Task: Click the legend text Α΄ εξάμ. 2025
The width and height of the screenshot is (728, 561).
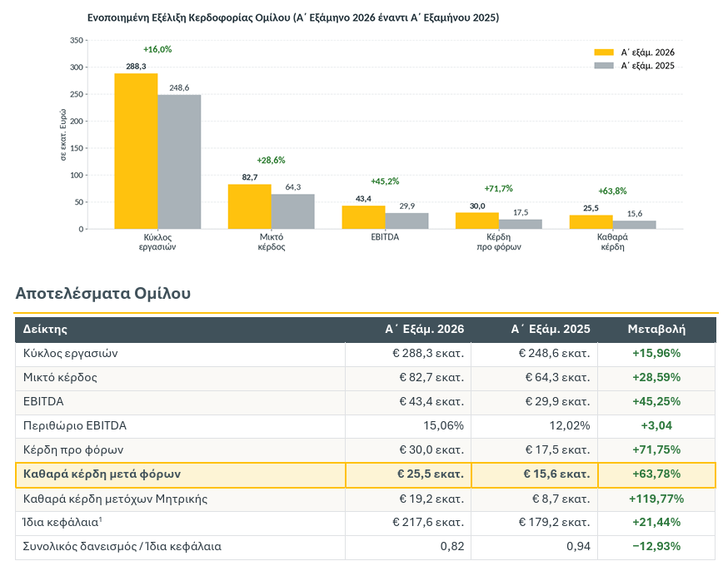Action: (x=648, y=66)
